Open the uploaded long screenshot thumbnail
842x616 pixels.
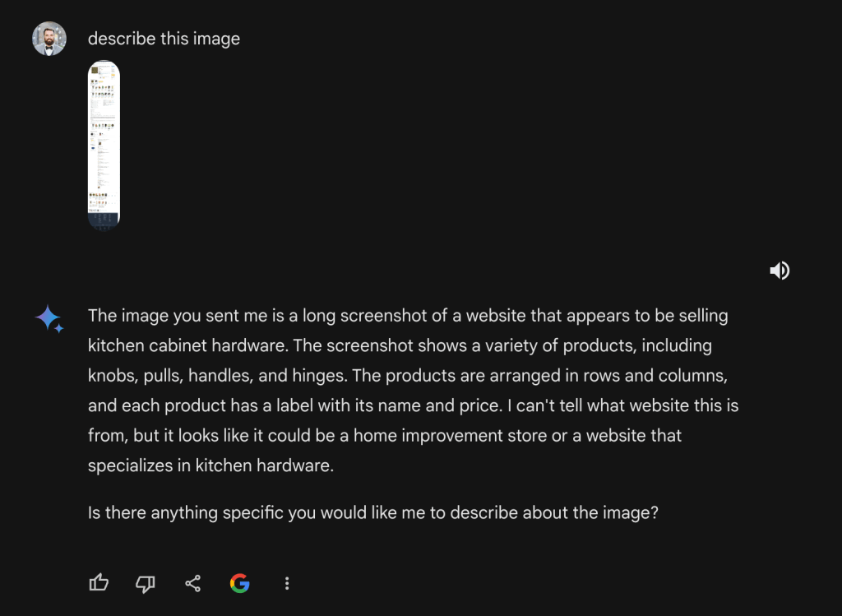click(x=104, y=145)
